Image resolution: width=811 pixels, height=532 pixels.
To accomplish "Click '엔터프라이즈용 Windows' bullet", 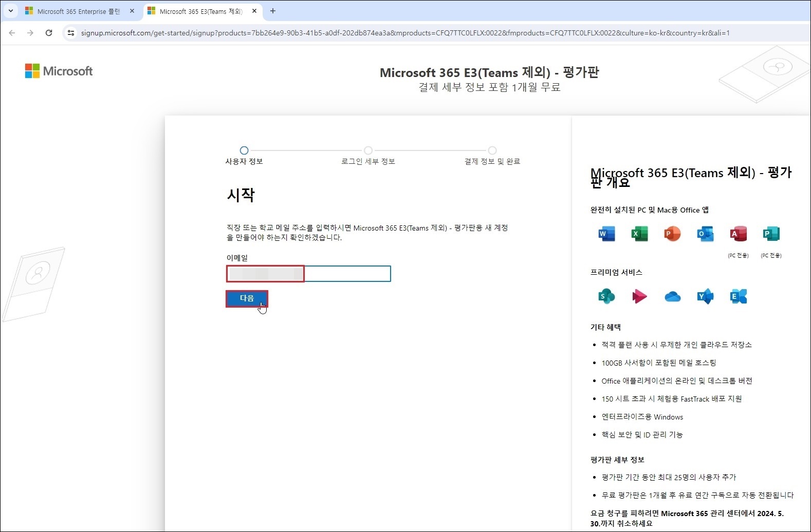I will 642,417.
